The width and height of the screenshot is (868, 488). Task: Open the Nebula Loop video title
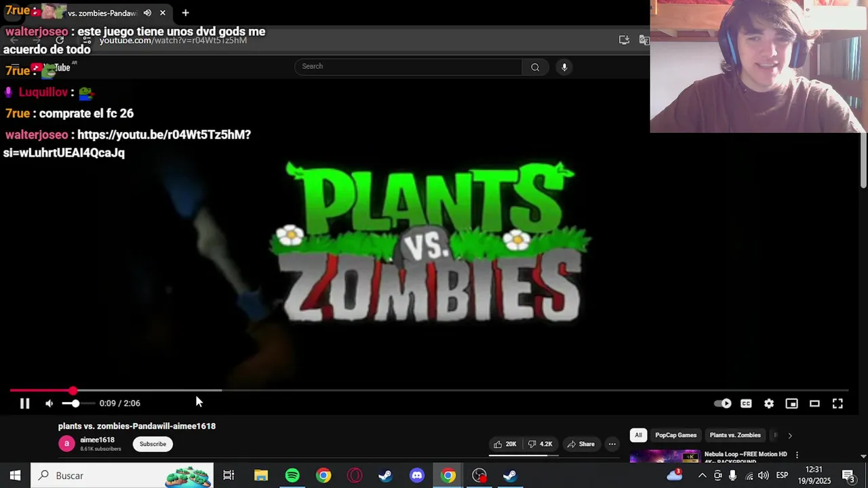click(x=746, y=457)
